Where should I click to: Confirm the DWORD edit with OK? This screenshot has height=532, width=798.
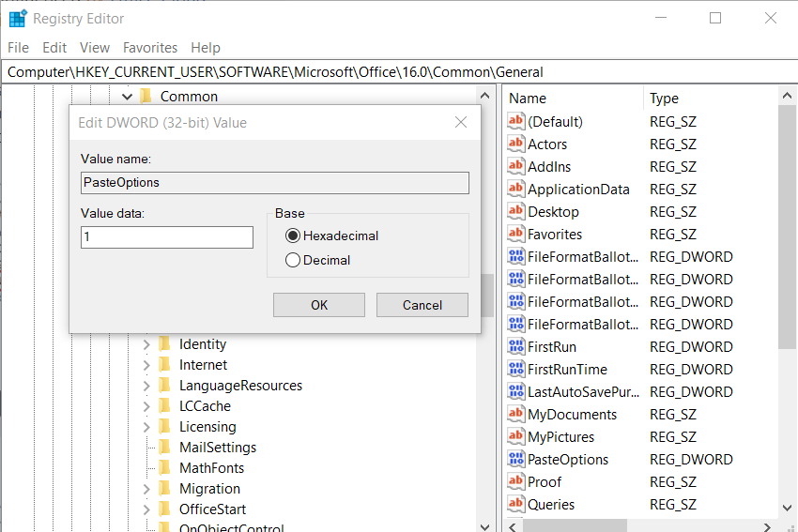coord(319,305)
